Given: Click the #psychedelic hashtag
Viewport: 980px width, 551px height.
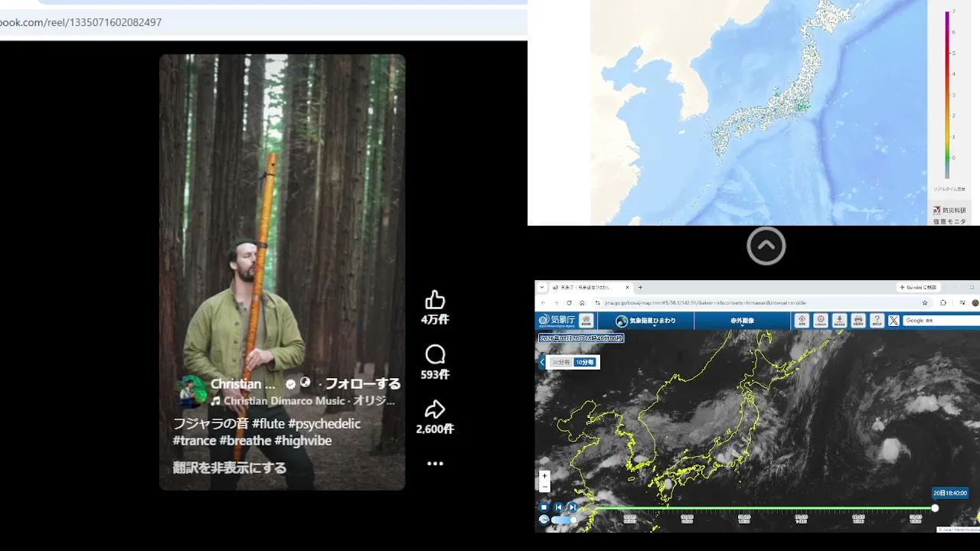Looking at the screenshot, I should [x=324, y=423].
